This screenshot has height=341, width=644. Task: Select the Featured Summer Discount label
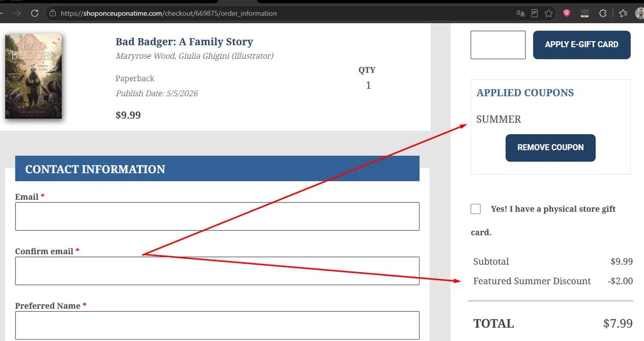(x=532, y=281)
